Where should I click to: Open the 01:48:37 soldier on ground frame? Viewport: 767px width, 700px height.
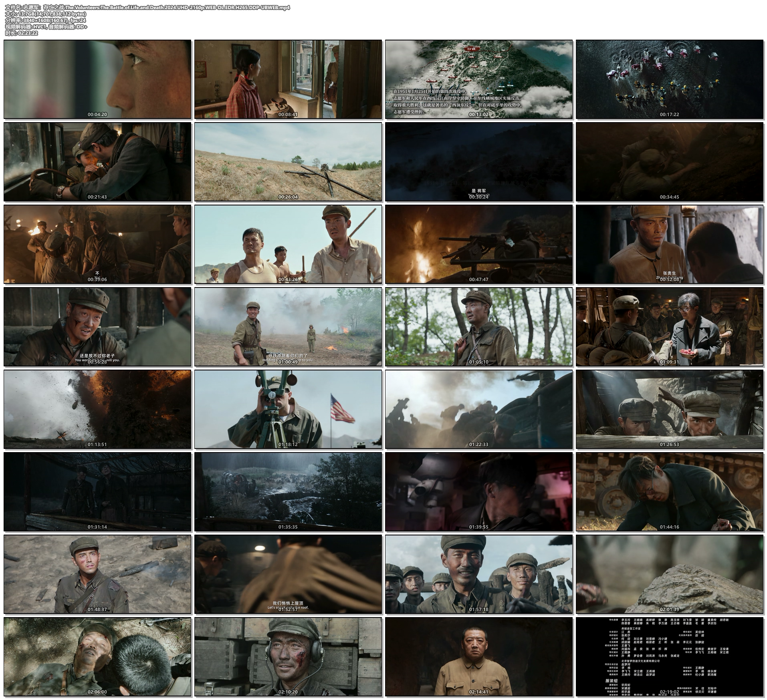click(97, 574)
